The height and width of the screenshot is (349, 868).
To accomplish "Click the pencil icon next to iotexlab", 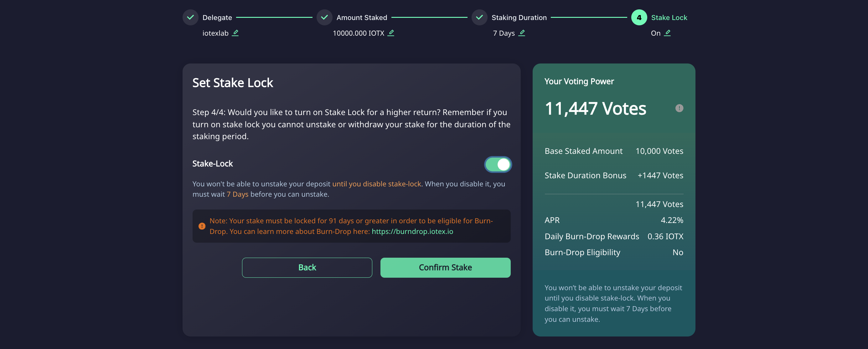I will pyautogui.click(x=235, y=33).
